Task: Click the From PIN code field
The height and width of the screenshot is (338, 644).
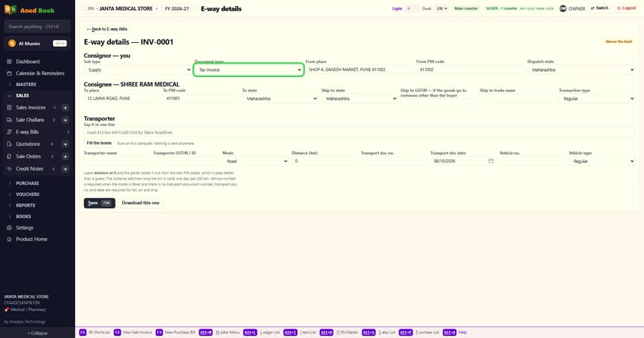Action: pyautogui.click(x=470, y=69)
